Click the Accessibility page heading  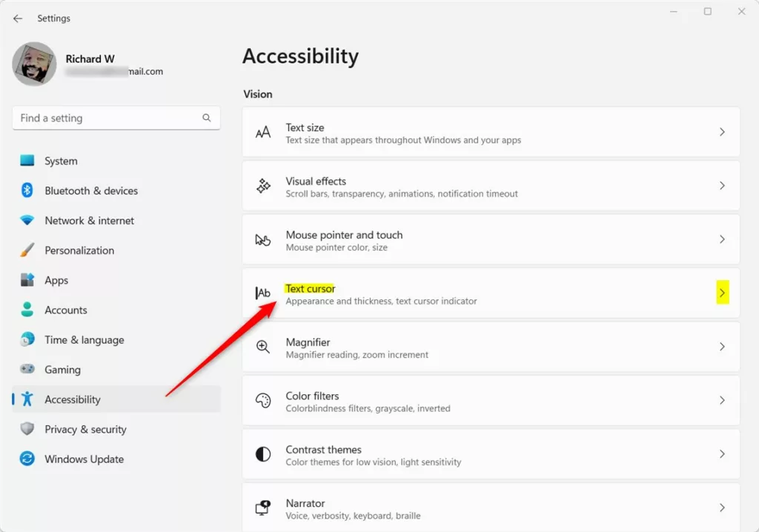click(x=301, y=56)
